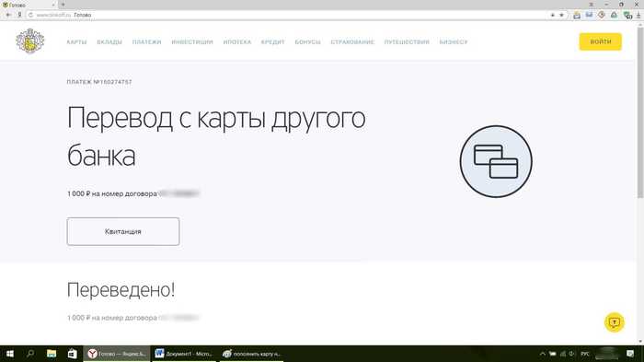
Task: Switch to Yandex Browser taskbar window
Action: (117, 354)
